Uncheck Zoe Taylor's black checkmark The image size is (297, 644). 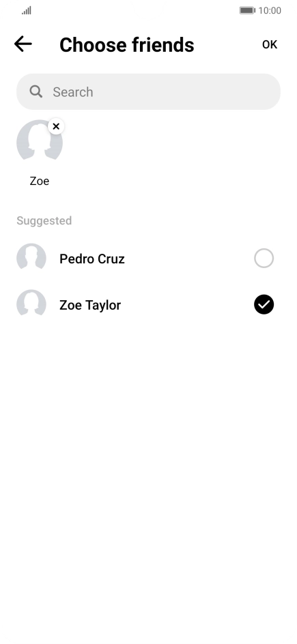(x=264, y=305)
